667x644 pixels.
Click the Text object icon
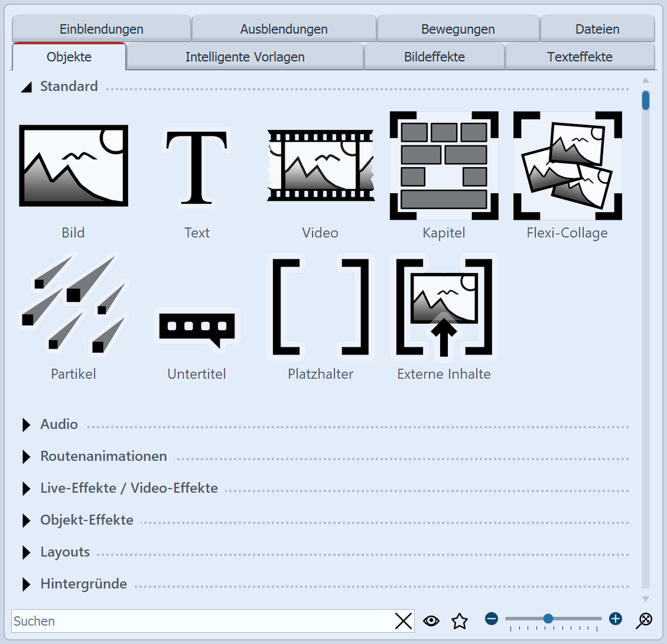coord(197,167)
